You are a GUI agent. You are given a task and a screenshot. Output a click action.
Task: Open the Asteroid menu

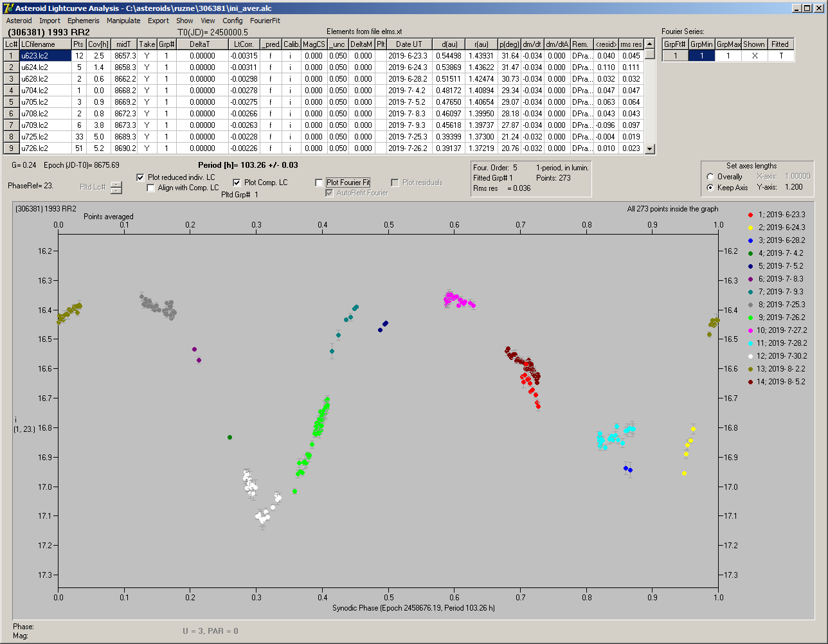pyautogui.click(x=19, y=21)
